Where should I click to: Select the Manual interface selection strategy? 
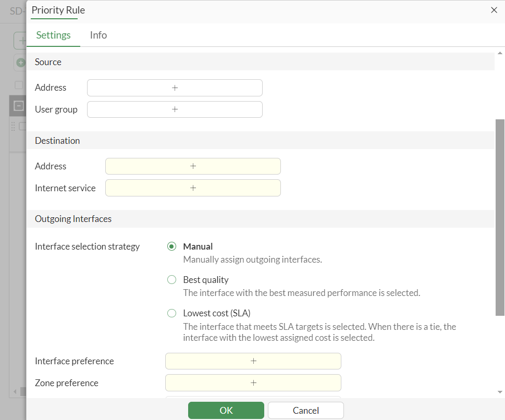172,247
